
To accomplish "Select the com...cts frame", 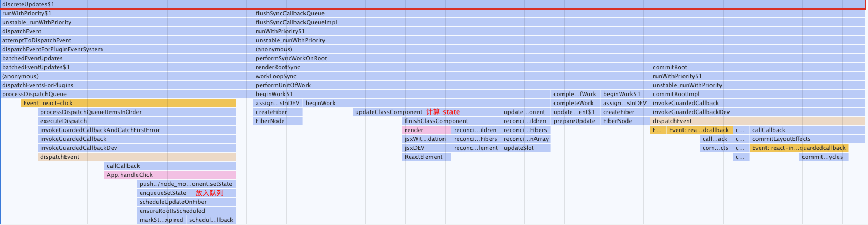I will (716, 148).
